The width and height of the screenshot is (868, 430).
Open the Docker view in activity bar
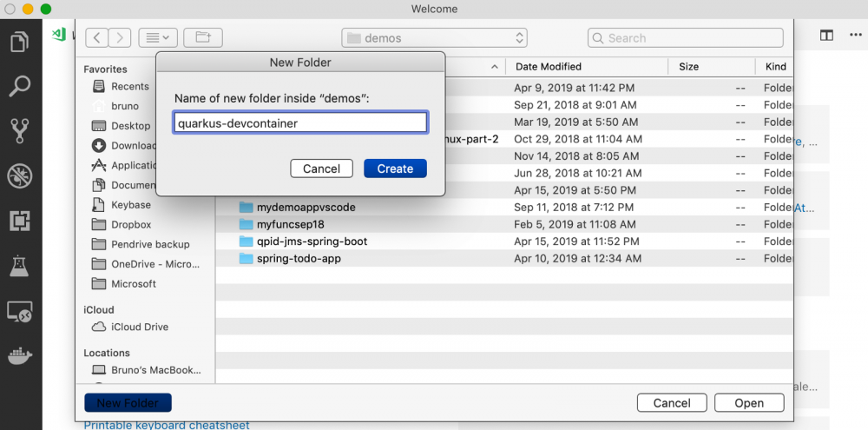tap(20, 356)
